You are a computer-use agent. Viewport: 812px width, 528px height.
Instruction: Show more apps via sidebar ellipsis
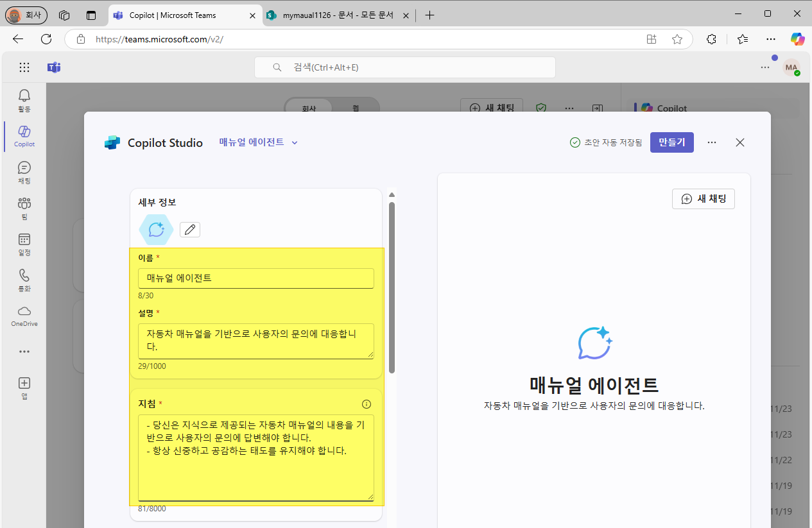(x=24, y=352)
